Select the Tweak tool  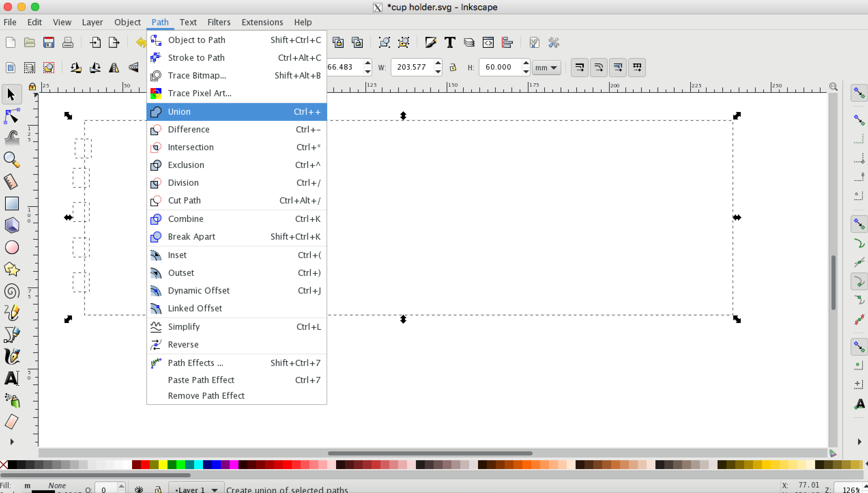[x=12, y=138]
